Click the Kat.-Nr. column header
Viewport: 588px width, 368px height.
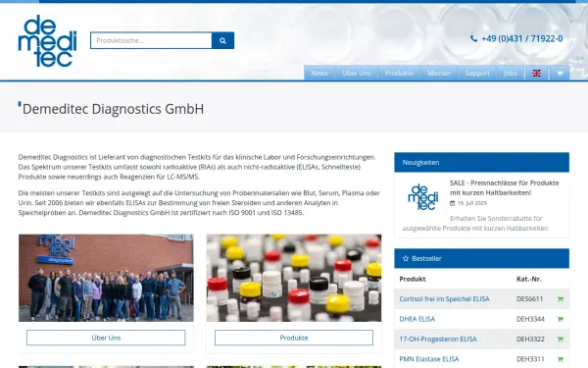[529, 279]
